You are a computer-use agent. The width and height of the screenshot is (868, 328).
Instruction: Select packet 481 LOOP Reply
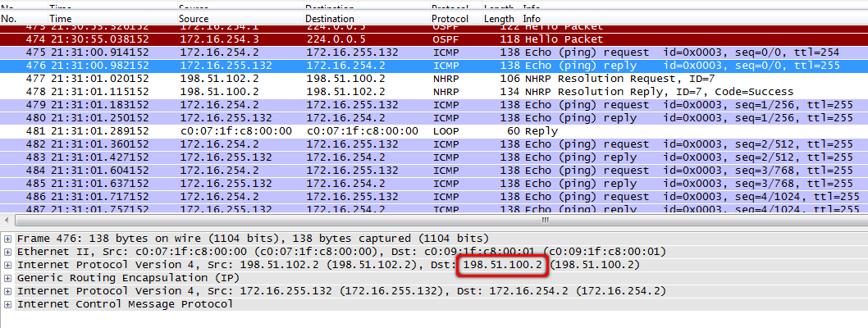coord(434,131)
